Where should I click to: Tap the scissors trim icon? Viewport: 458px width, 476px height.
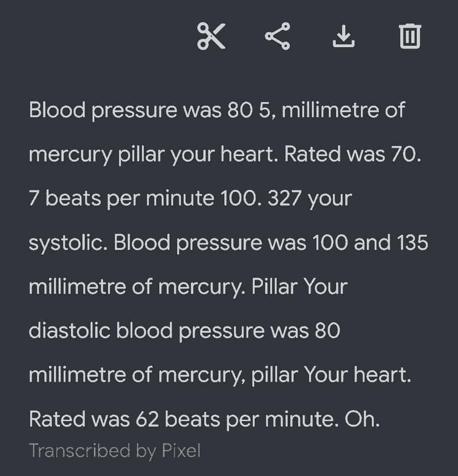(x=212, y=36)
